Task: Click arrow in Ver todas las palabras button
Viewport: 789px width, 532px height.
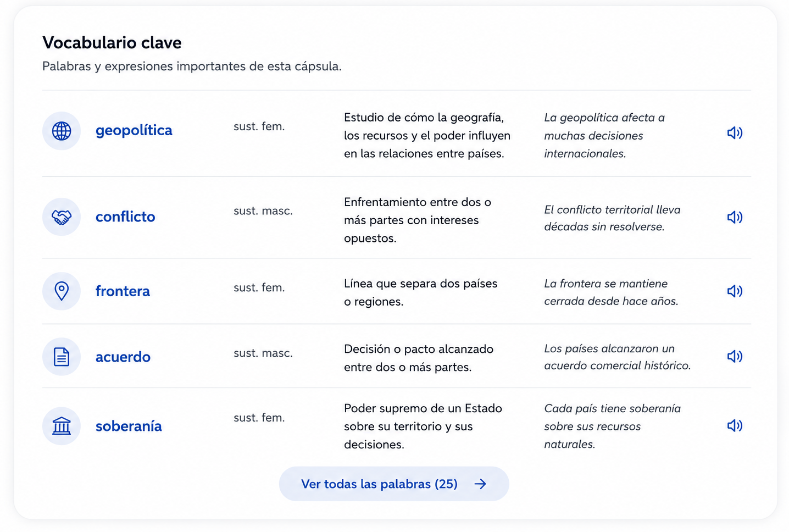Action: [480, 484]
